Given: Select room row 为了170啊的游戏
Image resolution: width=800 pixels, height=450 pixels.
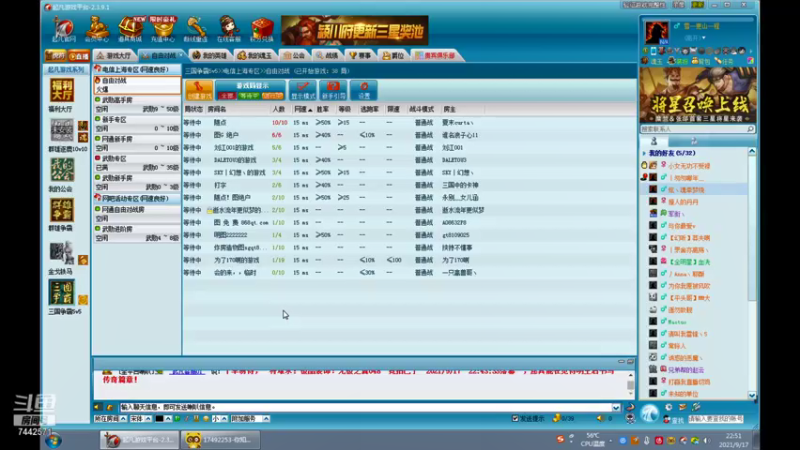Looking at the screenshot, I should tap(409, 260).
